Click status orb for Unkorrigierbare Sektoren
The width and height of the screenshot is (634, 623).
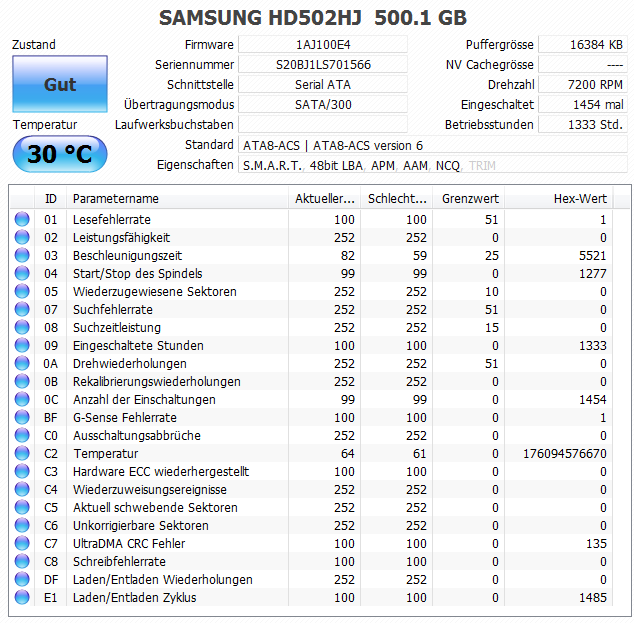click(22, 525)
